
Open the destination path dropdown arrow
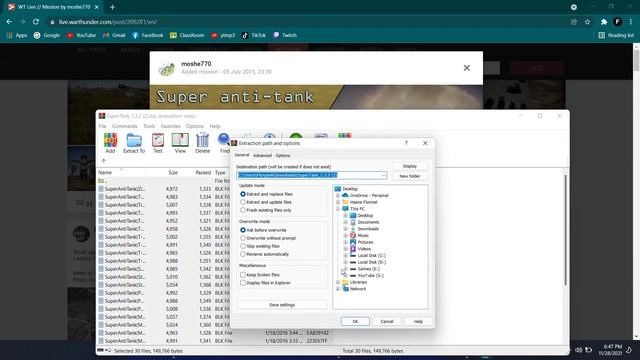tap(383, 175)
